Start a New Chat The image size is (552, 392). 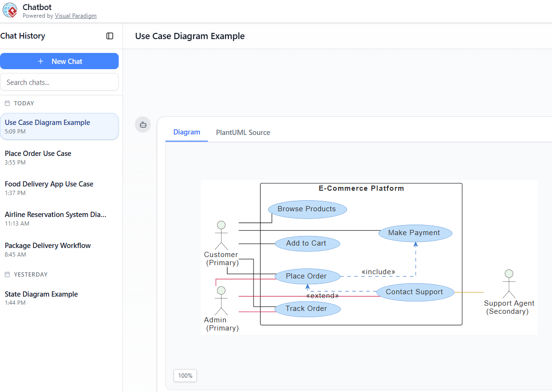point(59,61)
